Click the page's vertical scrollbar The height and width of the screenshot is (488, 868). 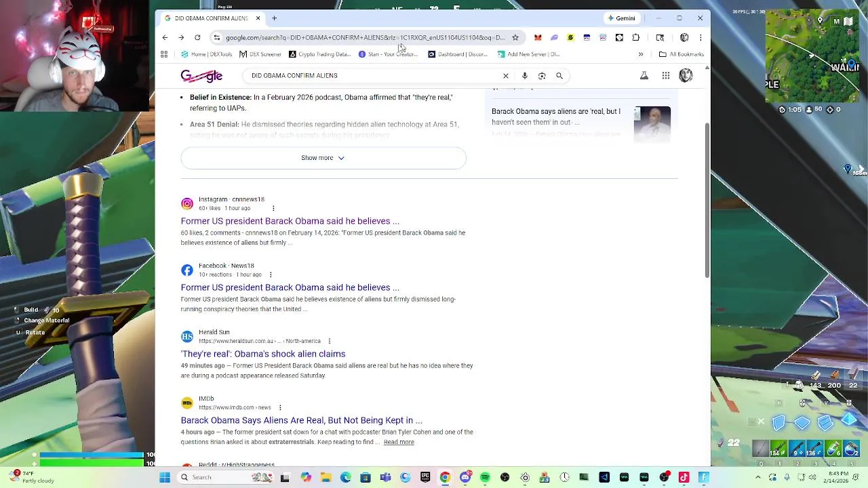pos(707,200)
